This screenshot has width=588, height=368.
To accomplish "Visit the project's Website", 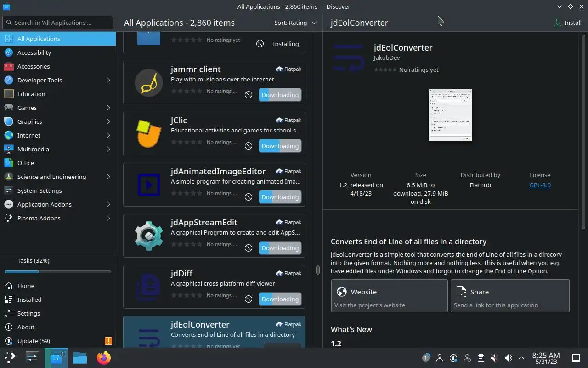I will click(389, 296).
